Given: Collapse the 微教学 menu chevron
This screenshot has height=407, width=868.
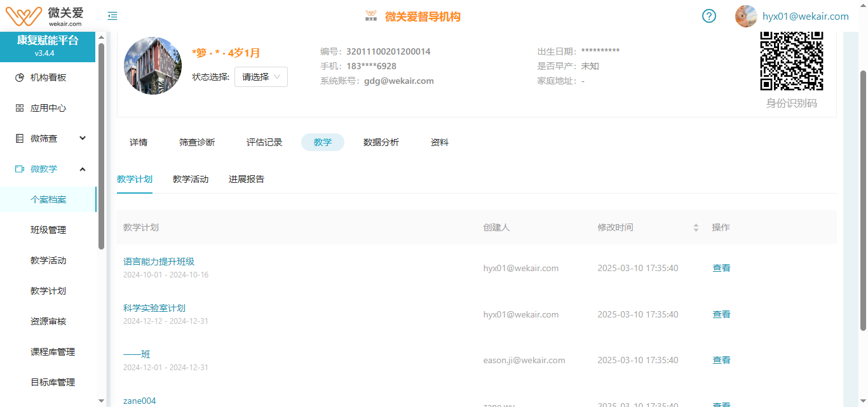Looking at the screenshot, I should [83, 169].
